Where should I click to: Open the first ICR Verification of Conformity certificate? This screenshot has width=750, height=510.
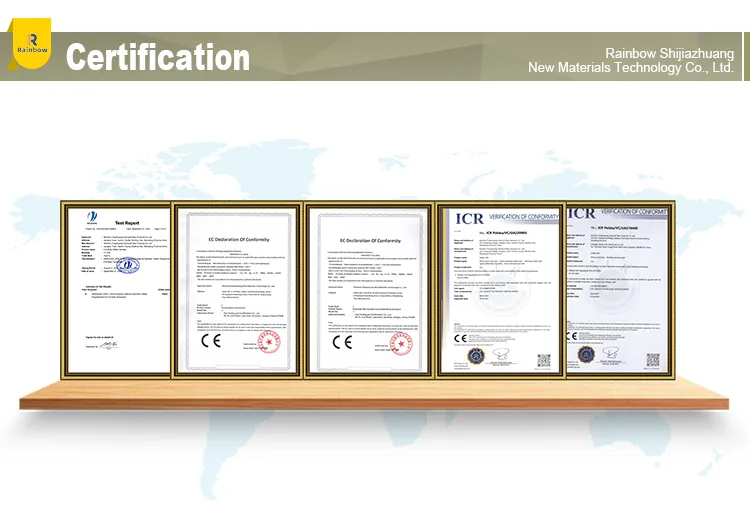tap(500, 290)
